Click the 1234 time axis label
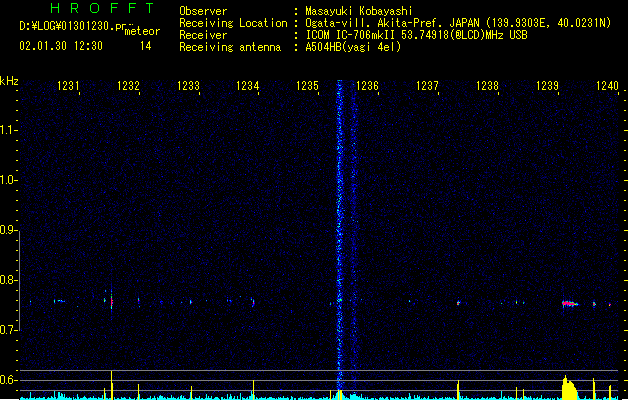The image size is (629, 400). [248, 86]
